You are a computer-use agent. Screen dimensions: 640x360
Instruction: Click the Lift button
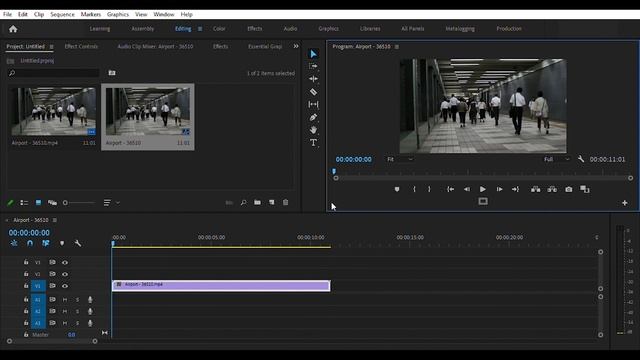pos(536,189)
